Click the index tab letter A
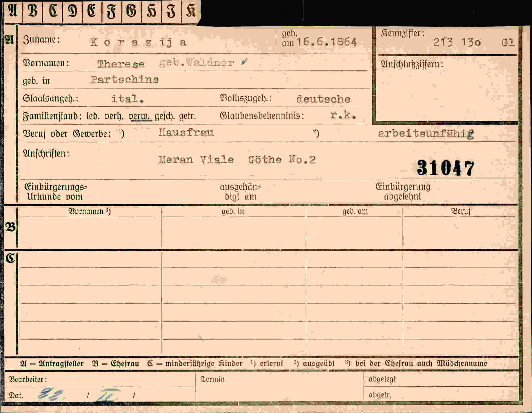This screenshot has height=413, width=532. 13,11
